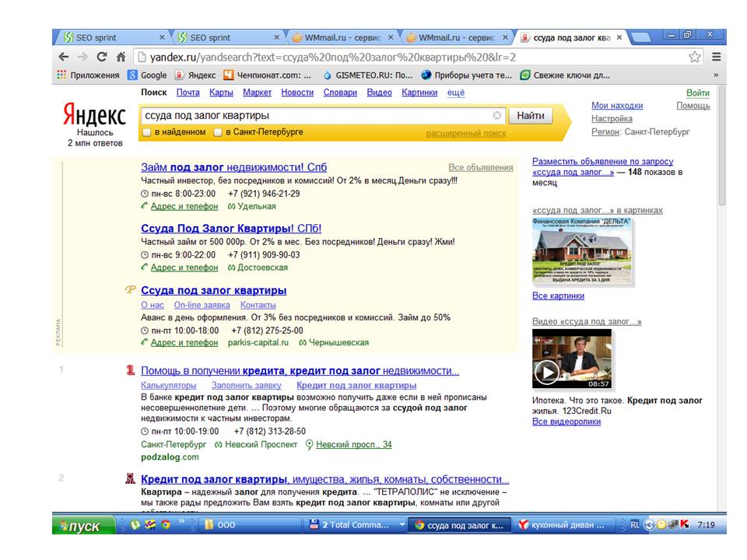Open the 'расширенный поиск' link
Screen dimensions: 747x560
point(465,134)
